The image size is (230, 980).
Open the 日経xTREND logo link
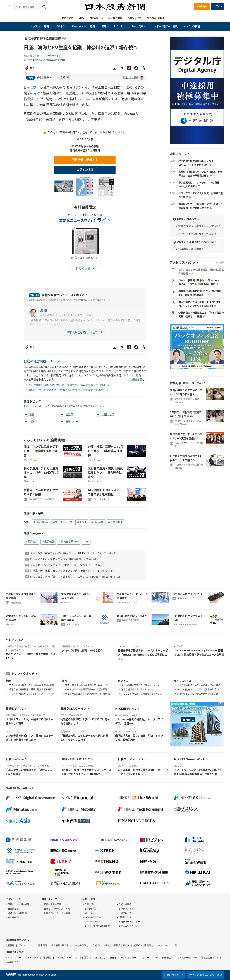pos(107,861)
